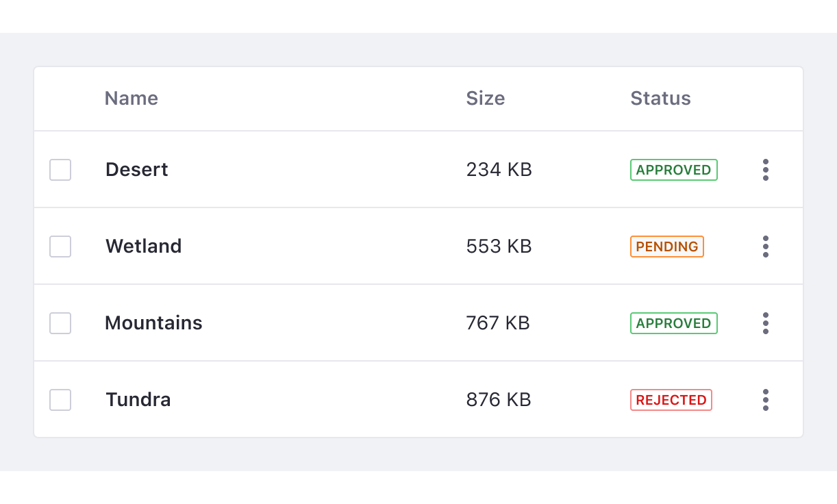Open the file named Wetland
Image resolution: width=837 pixels, height=504 pixels.
pyautogui.click(x=143, y=246)
